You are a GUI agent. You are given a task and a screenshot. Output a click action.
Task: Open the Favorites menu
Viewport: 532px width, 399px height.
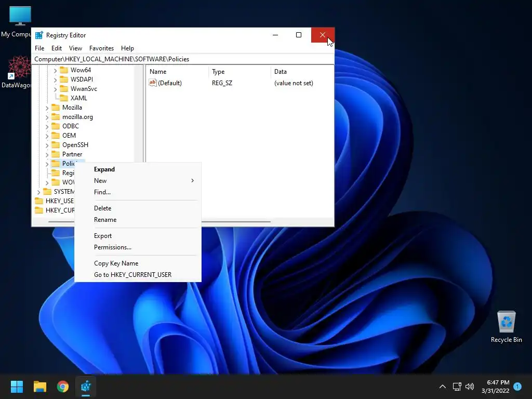click(x=101, y=48)
